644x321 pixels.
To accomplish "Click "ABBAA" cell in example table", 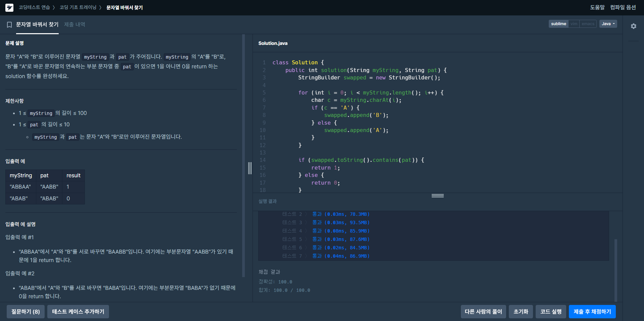I will coord(20,187).
